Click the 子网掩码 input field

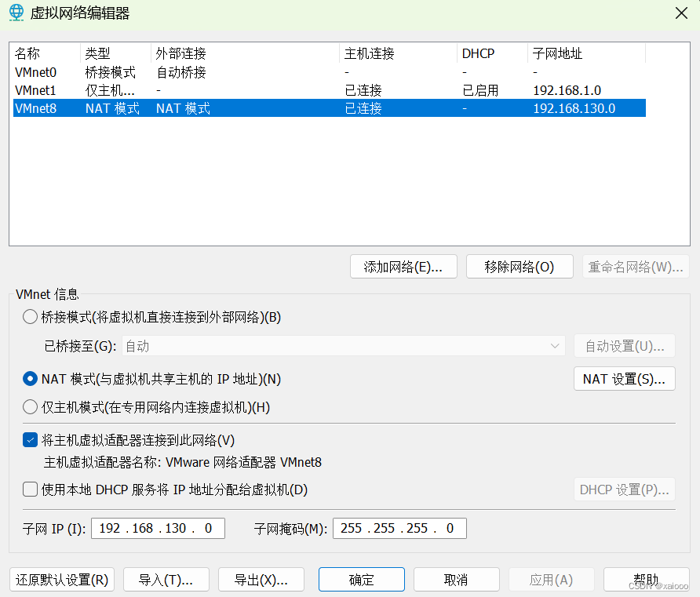(399, 528)
